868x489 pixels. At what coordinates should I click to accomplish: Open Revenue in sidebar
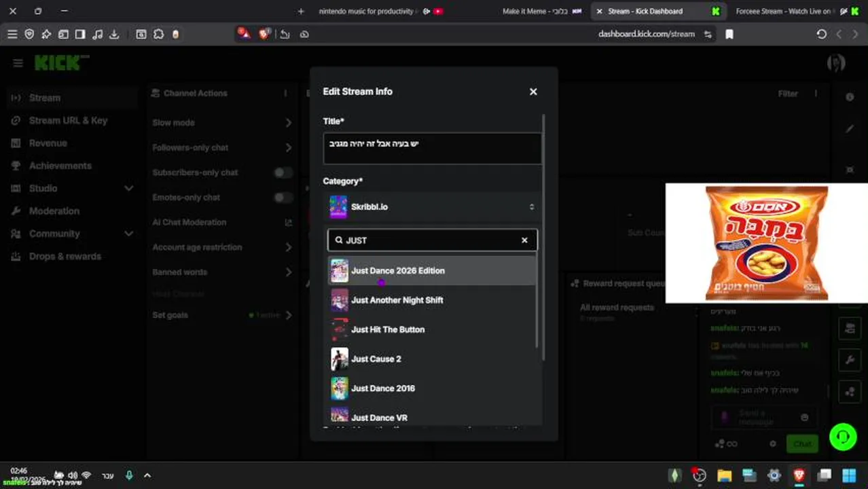click(48, 143)
